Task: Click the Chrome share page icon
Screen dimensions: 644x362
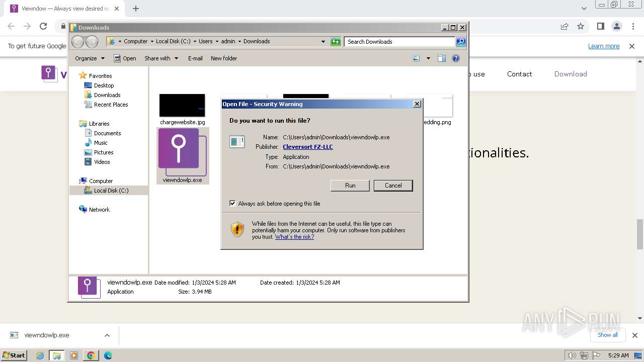Action: (565, 26)
